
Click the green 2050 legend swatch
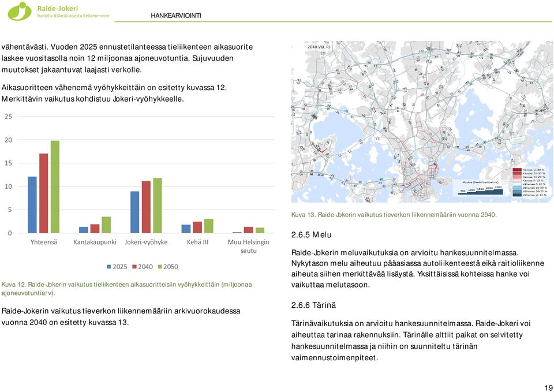[160, 267]
